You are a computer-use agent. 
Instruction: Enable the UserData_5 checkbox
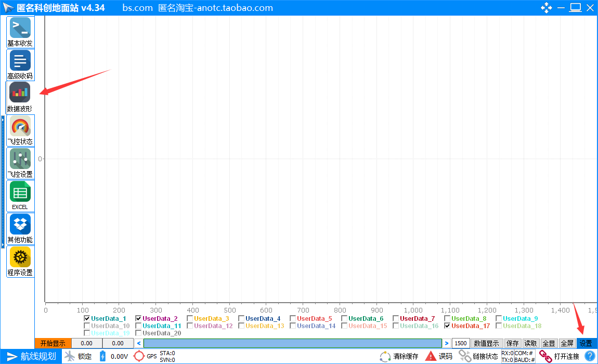click(293, 318)
